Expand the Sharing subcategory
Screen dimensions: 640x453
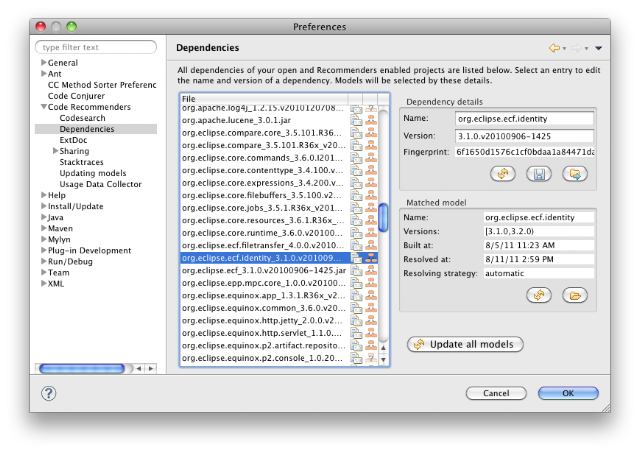coord(55,151)
